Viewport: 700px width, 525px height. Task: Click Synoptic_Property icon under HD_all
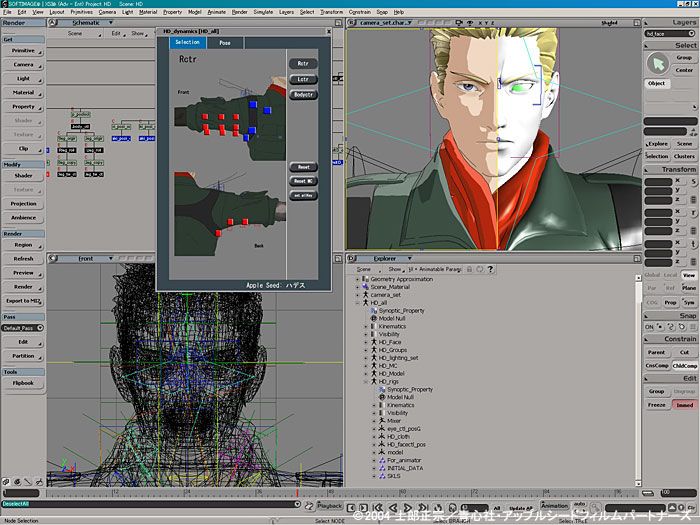pyautogui.click(x=374, y=310)
